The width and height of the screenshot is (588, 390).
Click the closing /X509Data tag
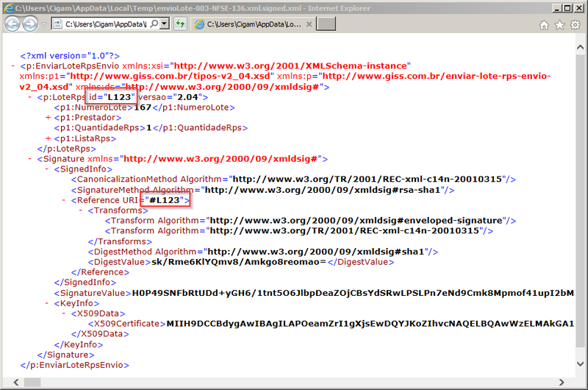(100, 333)
